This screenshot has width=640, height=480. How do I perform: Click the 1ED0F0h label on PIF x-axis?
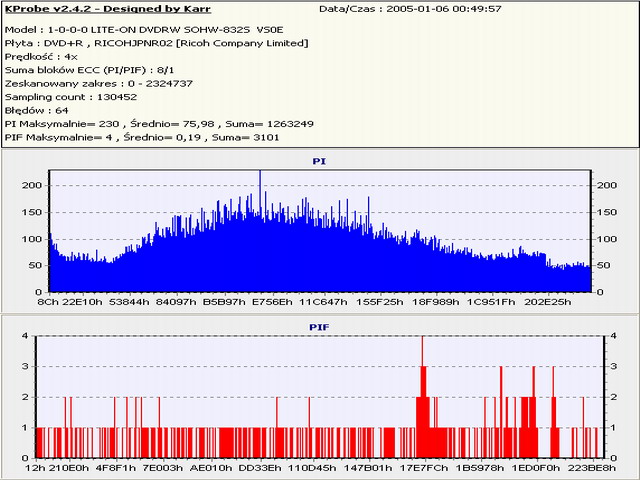coord(536,468)
